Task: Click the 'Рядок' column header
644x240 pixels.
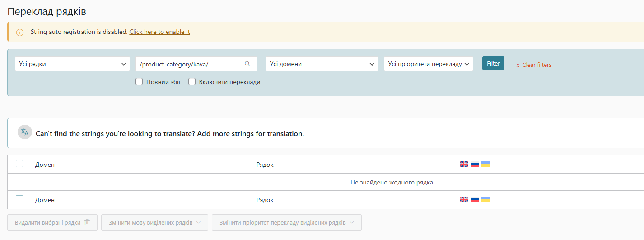Action: pos(265,165)
